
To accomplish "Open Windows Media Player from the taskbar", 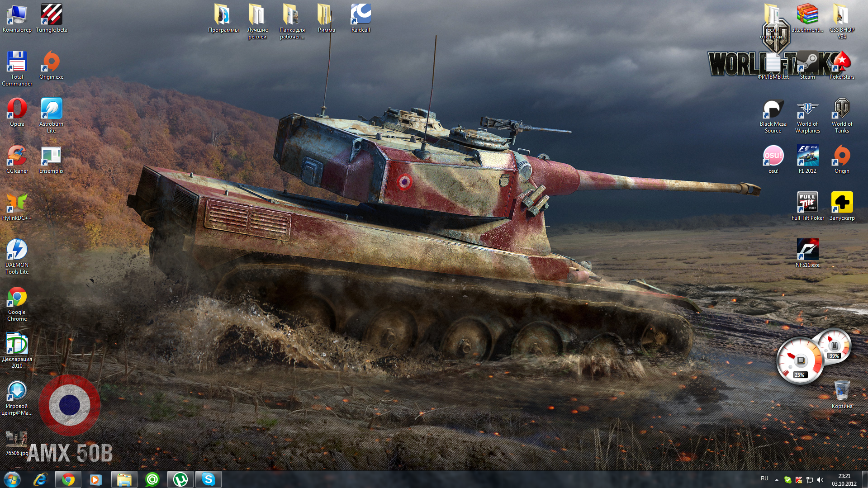I will tap(96, 479).
